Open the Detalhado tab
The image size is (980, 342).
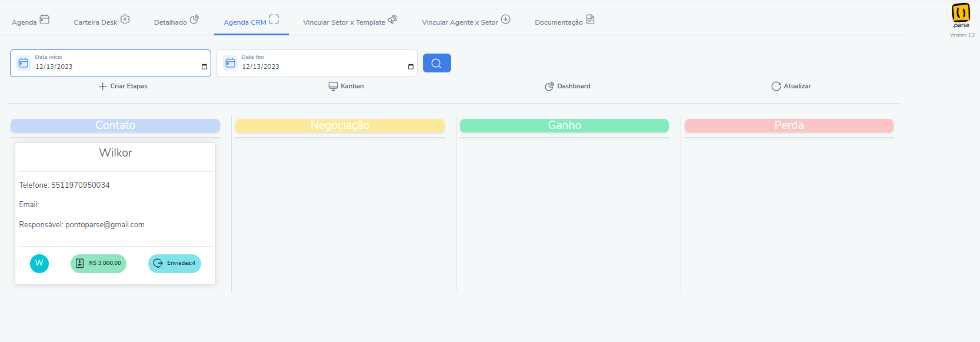pos(176,21)
